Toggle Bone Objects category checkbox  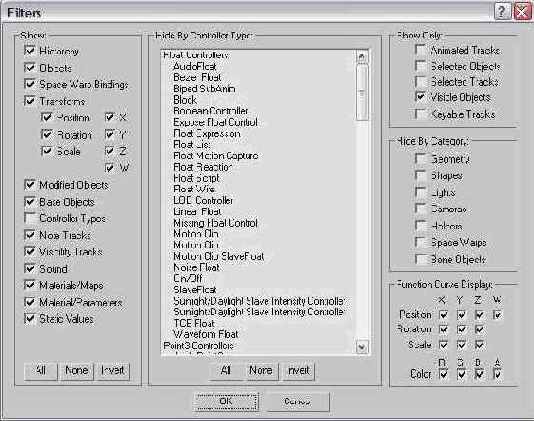click(421, 259)
